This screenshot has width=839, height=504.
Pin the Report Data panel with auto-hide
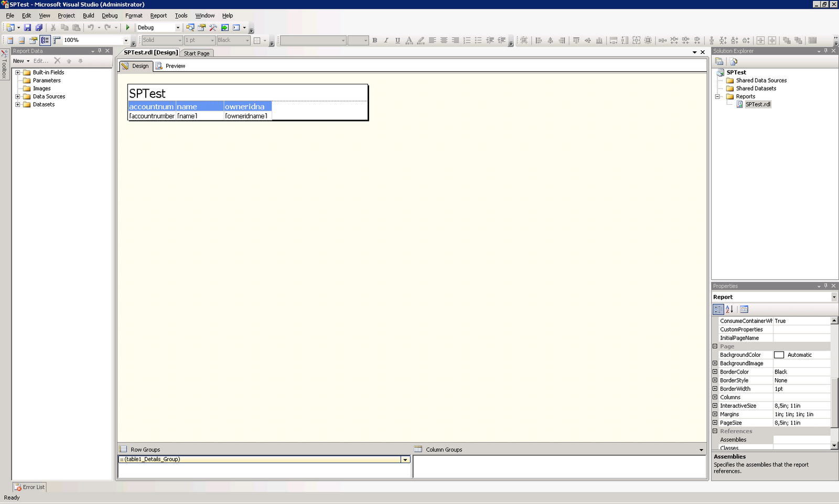pyautogui.click(x=100, y=51)
